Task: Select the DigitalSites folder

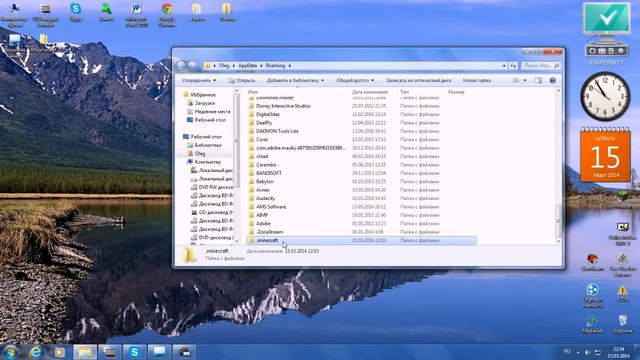Action: click(x=268, y=114)
